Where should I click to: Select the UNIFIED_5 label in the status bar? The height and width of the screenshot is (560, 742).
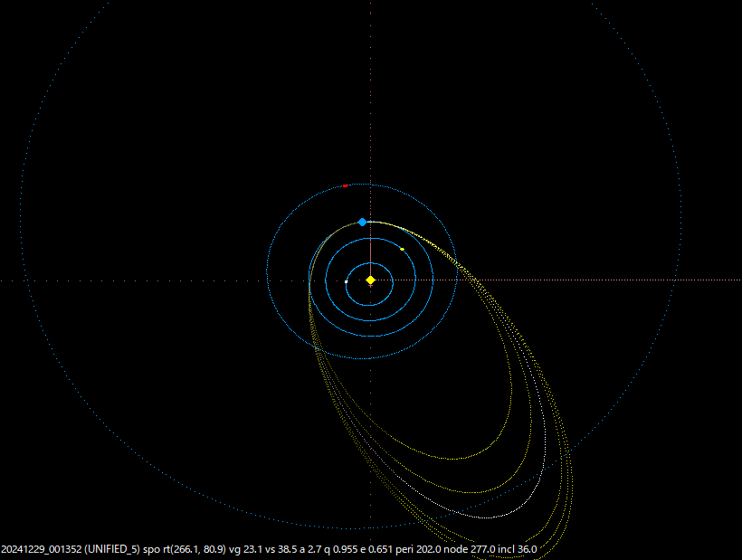113,547
